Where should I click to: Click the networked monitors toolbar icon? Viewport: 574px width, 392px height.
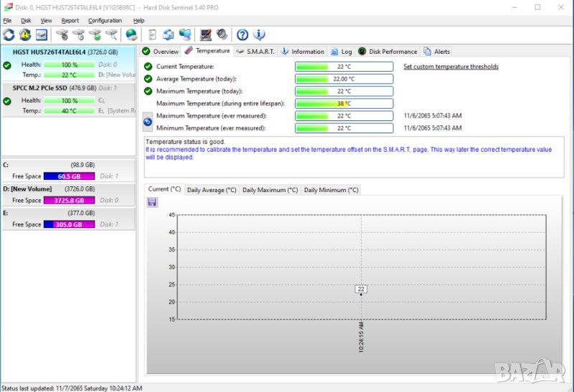coord(185,34)
